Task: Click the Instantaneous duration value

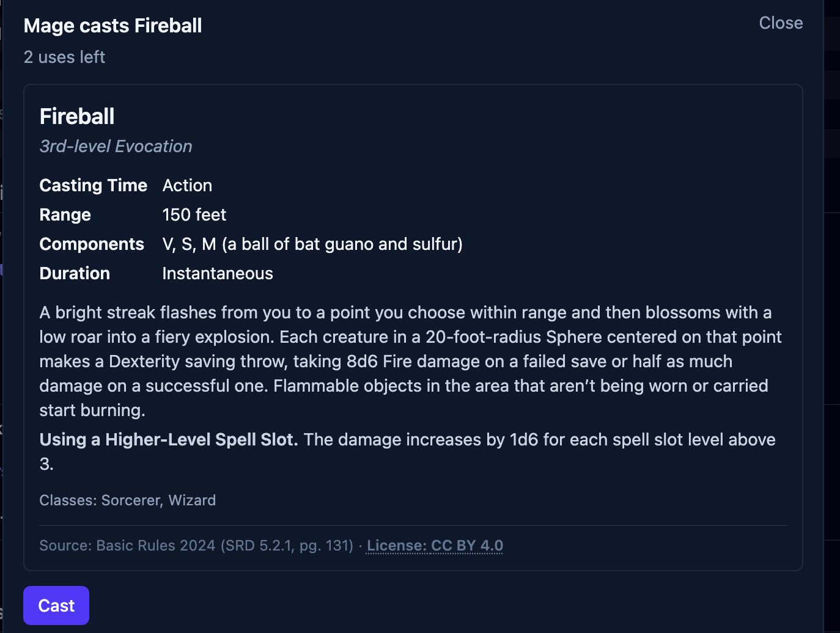Action: tap(218, 274)
